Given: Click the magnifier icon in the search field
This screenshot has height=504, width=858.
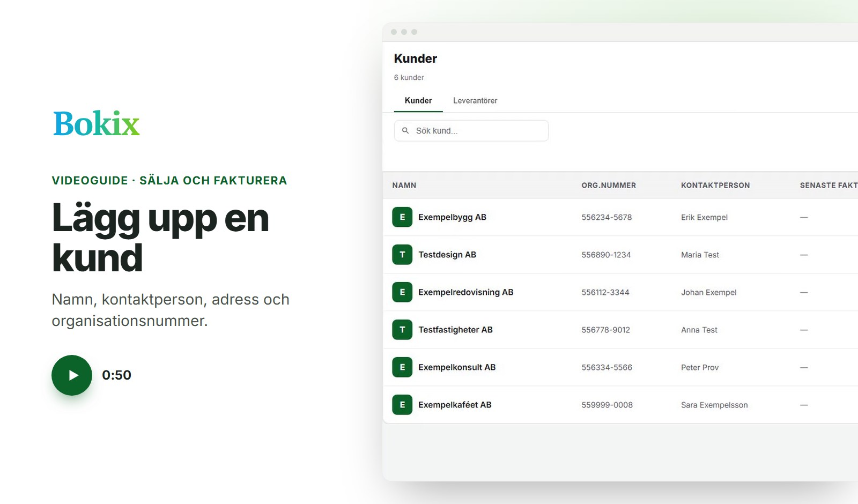Looking at the screenshot, I should (x=405, y=130).
